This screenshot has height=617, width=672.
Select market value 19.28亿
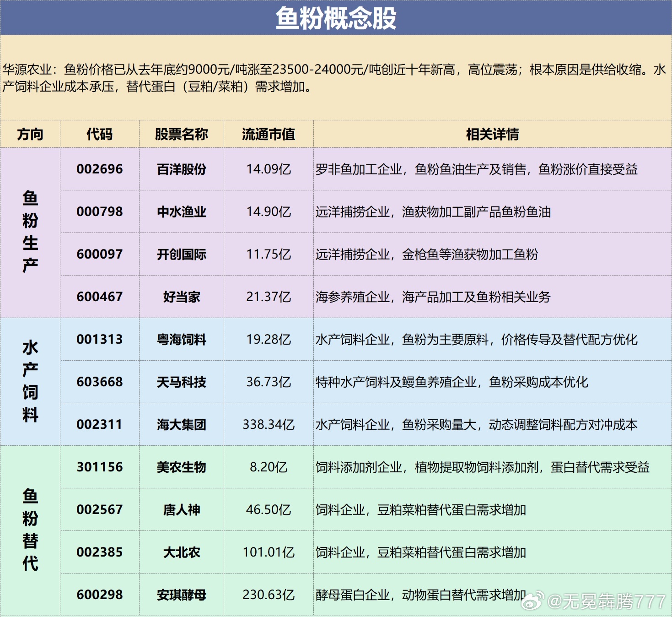pyautogui.click(x=269, y=339)
